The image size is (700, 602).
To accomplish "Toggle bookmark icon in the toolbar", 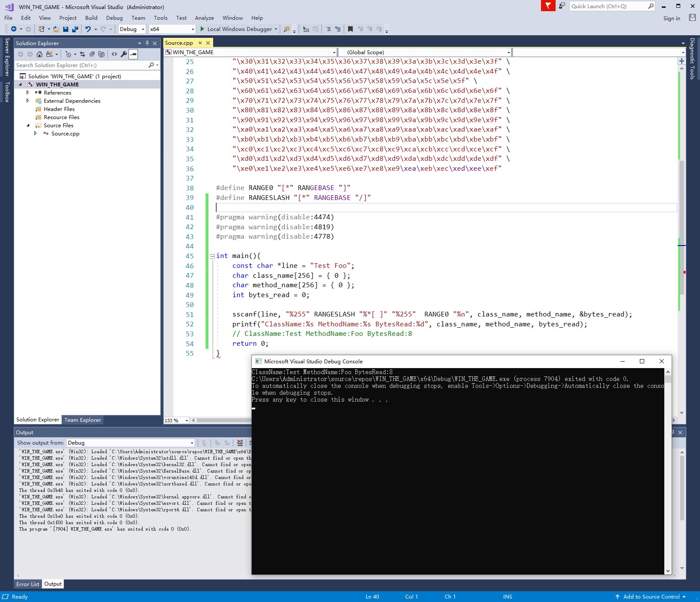I will coord(350,29).
